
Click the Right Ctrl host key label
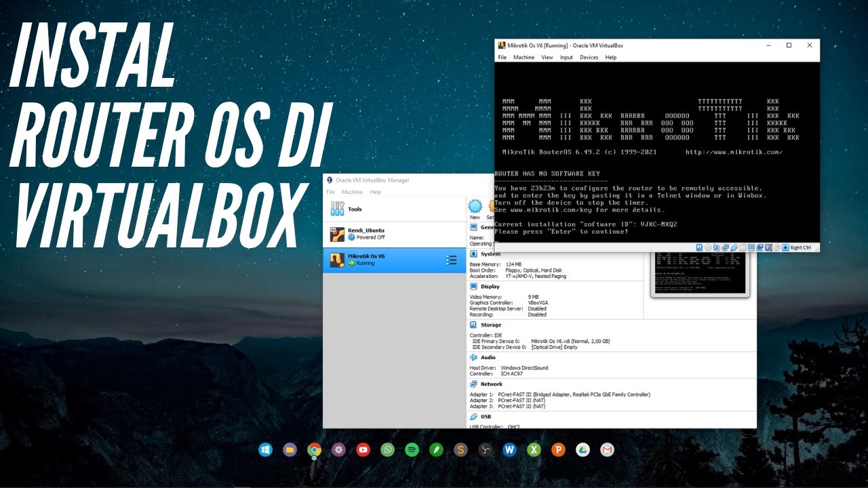point(801,247)
